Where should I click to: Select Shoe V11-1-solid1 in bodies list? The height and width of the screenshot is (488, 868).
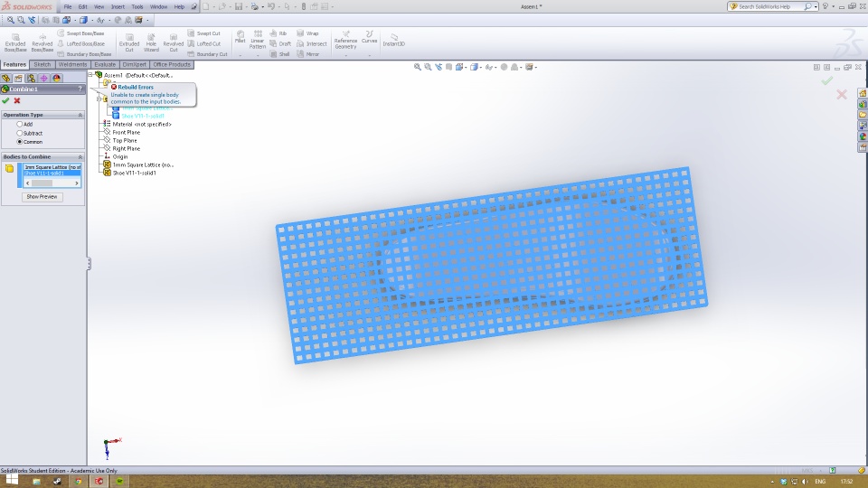click(52, 174)
